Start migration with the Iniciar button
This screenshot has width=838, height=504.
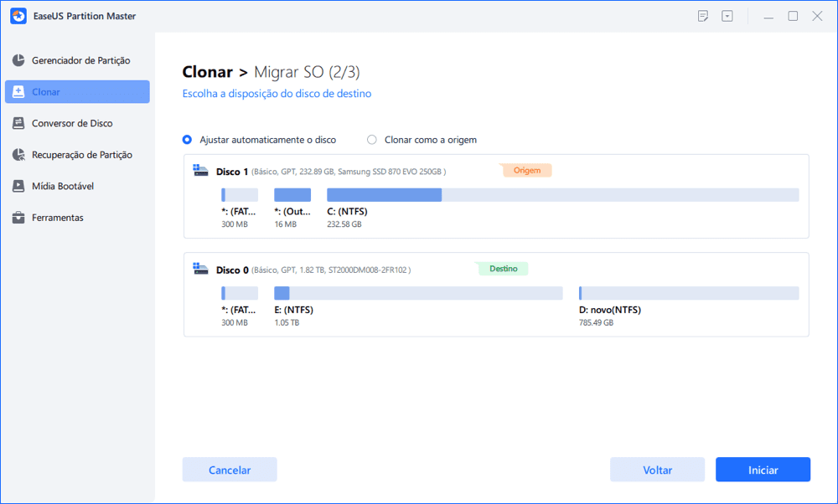[763, 470]
